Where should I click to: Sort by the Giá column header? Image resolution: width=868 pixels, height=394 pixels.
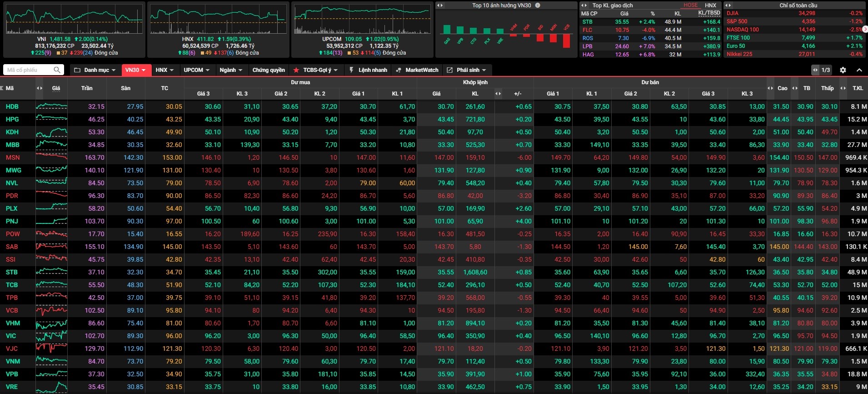pos(56,88)
